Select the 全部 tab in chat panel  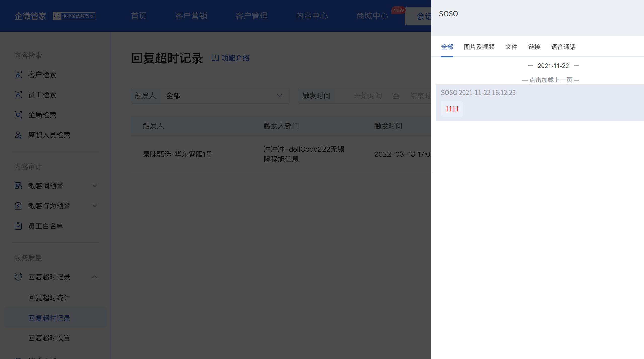click(x=447, y=47)
